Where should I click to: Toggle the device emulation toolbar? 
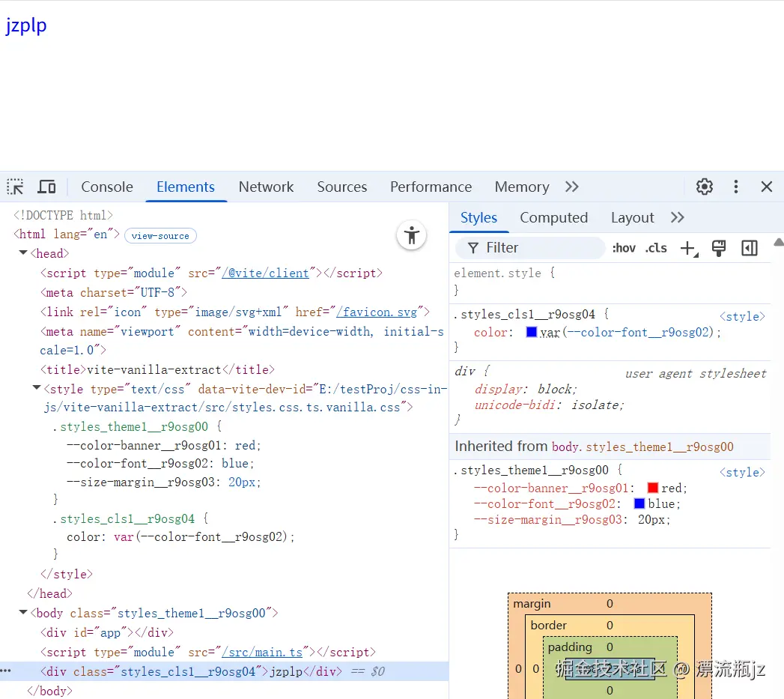tap(46, 187)
